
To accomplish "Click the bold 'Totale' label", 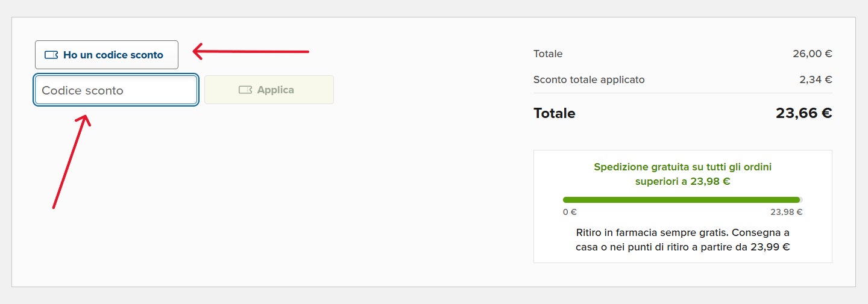I will [x=554, y=113].
